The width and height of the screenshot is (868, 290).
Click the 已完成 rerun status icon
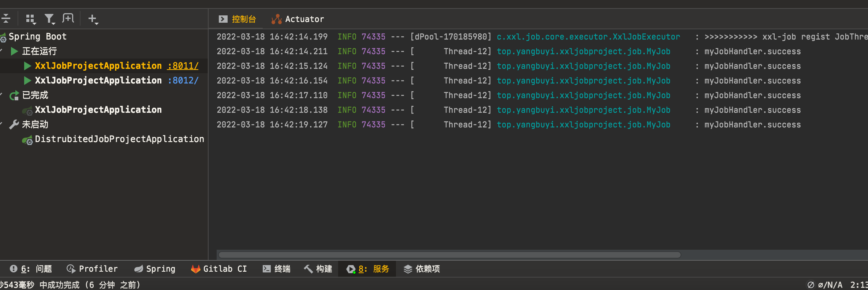pos(14,96)
